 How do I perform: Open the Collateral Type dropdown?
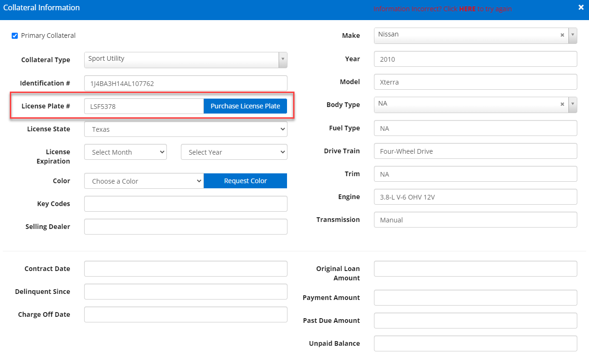186,59
